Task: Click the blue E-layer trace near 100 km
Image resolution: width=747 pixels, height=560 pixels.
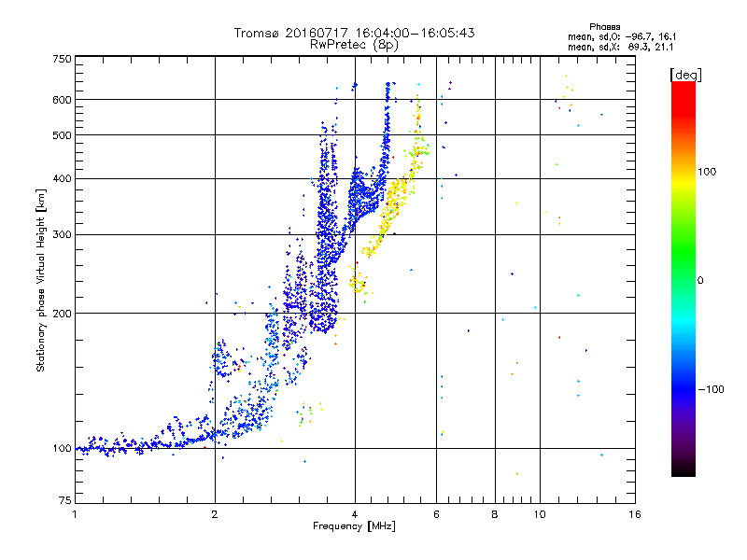Action: 143,445
